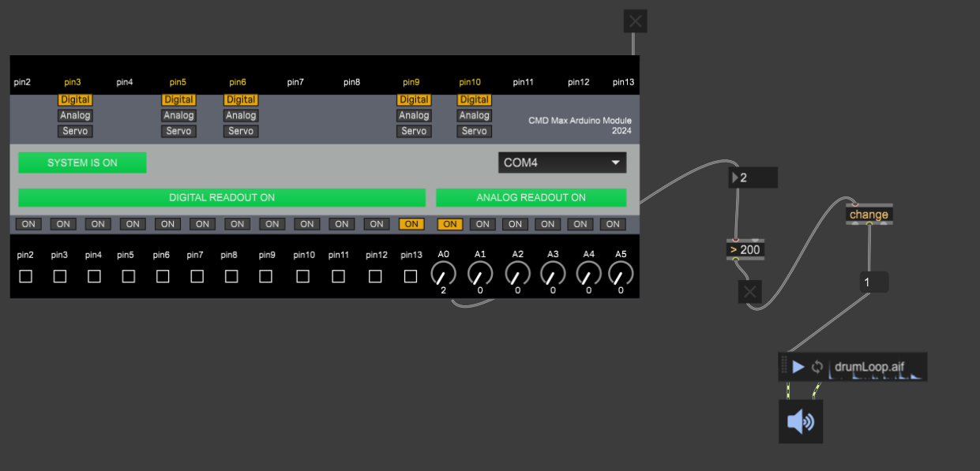The image size is (980, 471).
Task: Check the pin5 readout checkbox
Action: (x=128, y=276)
